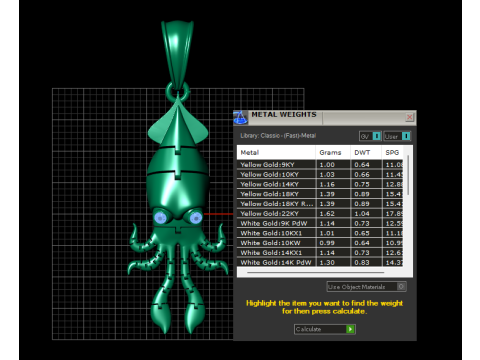Click the Library: Classic - (Fast)-Metal label

tap(278, 136)
